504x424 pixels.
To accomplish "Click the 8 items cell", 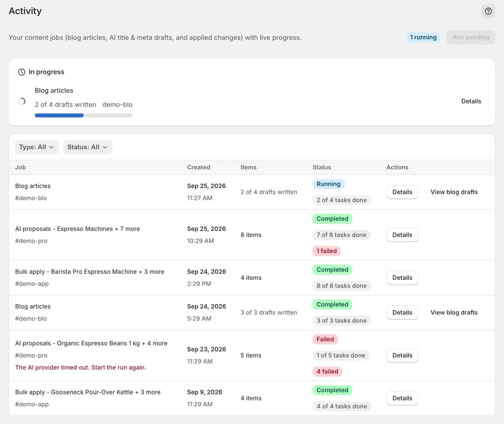I will (x=251, y=235).
